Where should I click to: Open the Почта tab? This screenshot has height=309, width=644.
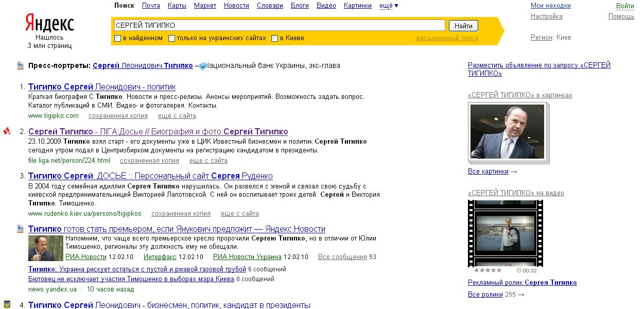151,6
